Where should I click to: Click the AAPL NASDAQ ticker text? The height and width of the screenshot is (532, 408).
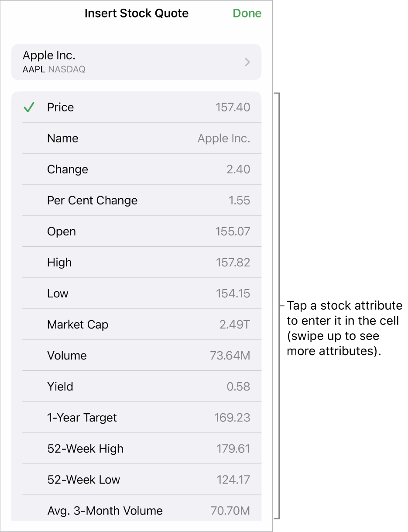click(54, 69)
